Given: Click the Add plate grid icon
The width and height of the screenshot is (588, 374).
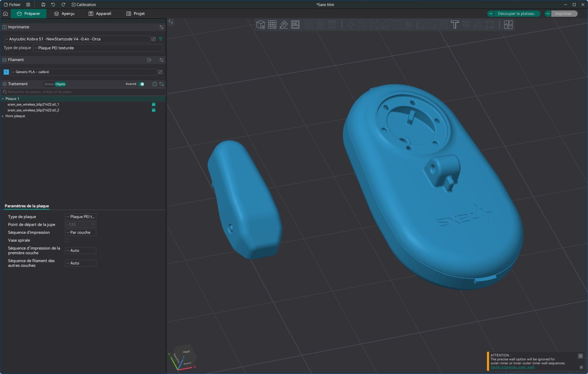Looking at the screenshot, I should point(272,25).
